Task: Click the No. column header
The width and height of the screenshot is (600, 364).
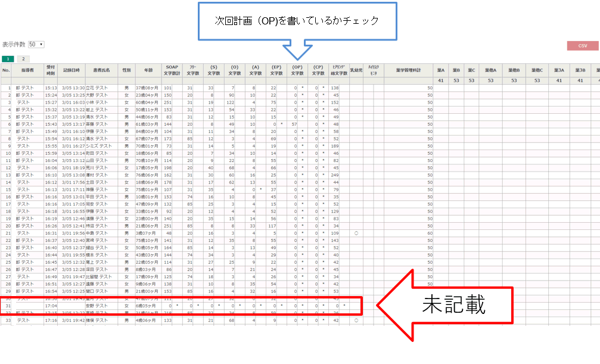Action: click(6, 70)
